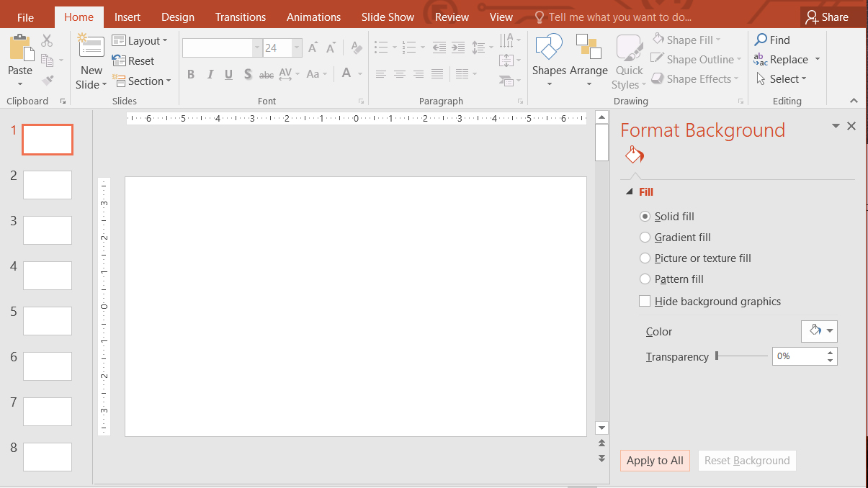The image size is (868, 488).
Task: Open the Layout dropdown
Action: point(140,41)
